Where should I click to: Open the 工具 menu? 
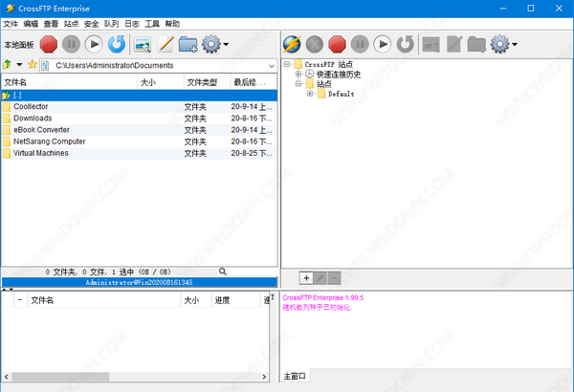pos(152,23)
